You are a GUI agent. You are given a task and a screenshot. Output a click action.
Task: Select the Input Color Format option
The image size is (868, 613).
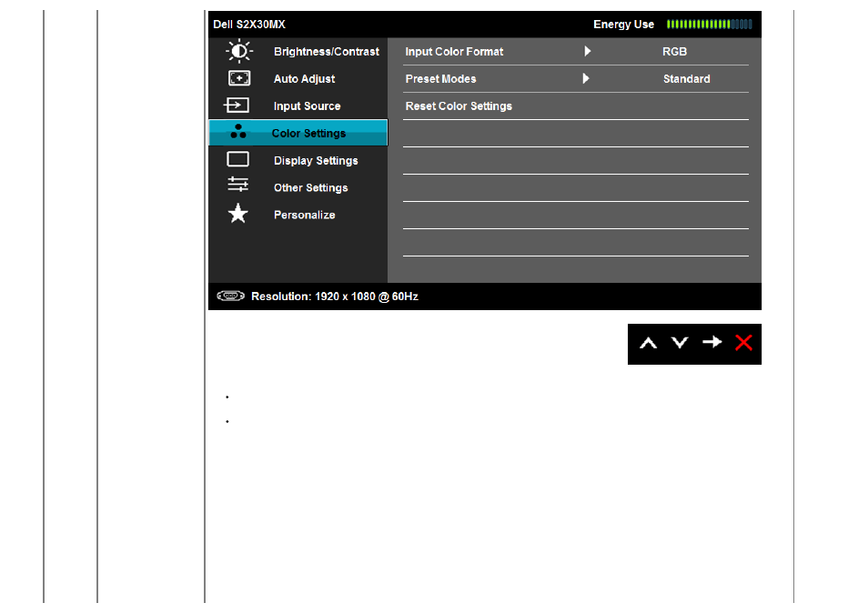pos(454,52)
